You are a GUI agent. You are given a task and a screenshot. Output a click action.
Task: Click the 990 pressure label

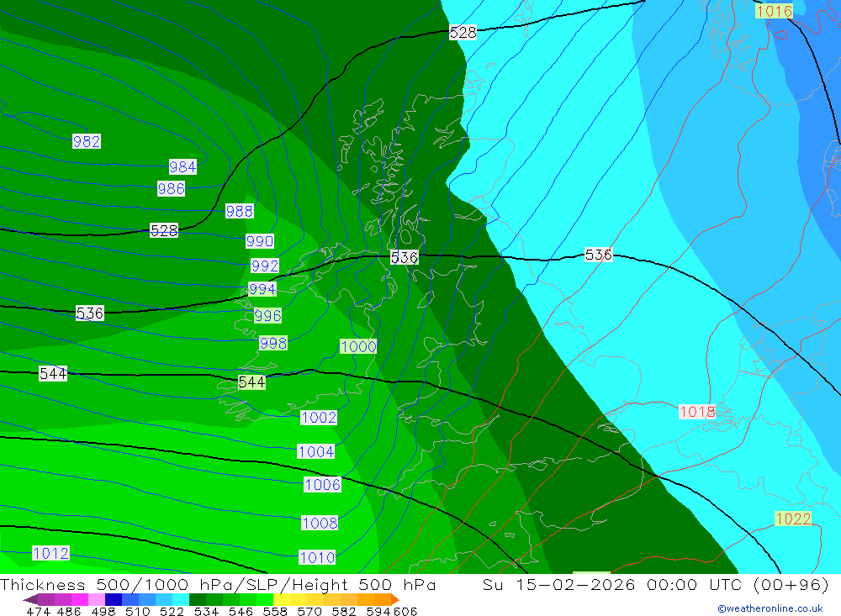click(260, 241)
